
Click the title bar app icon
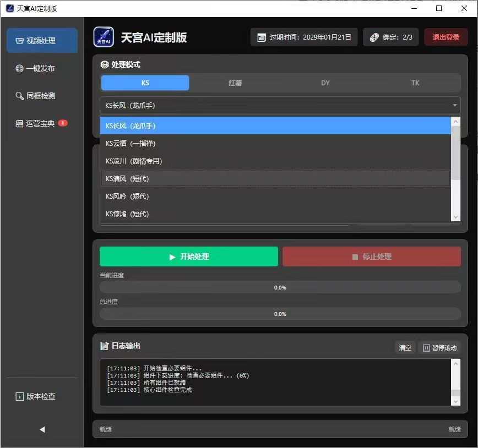coord(10,8)
